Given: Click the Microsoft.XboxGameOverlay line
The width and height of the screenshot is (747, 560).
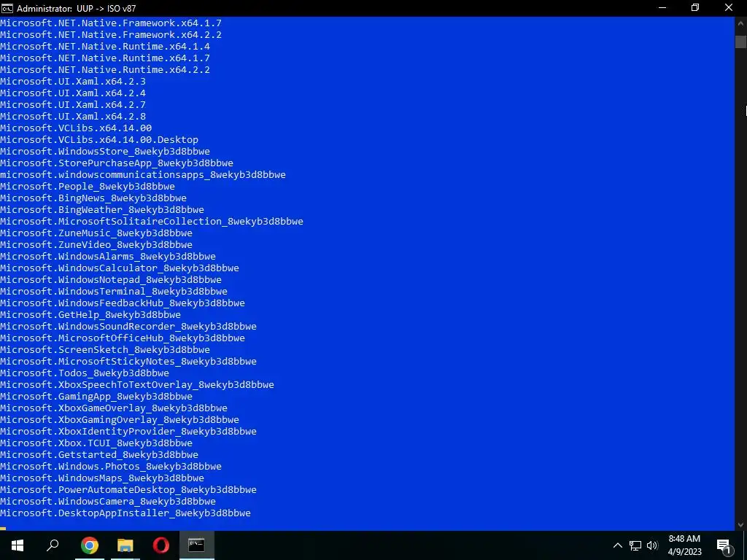Looking at the screenshot, I should (x=114, y=408).
